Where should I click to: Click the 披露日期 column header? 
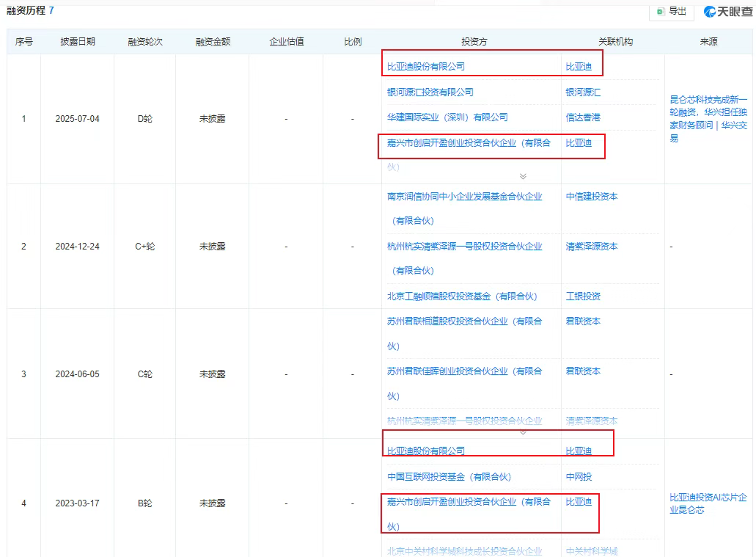77,42
